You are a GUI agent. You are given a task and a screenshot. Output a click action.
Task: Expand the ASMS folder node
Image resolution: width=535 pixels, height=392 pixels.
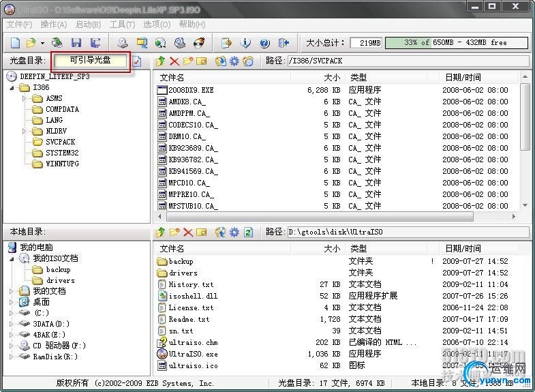24,99
